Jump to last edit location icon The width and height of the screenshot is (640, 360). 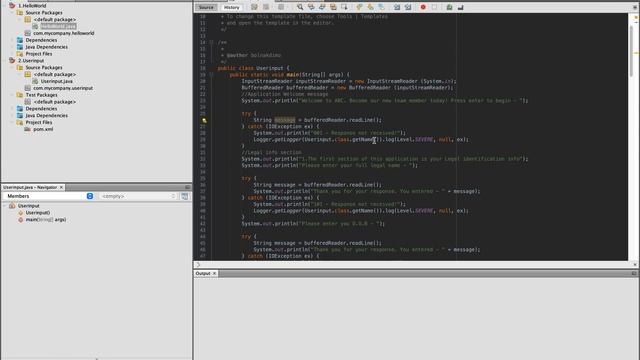(254, 7)
